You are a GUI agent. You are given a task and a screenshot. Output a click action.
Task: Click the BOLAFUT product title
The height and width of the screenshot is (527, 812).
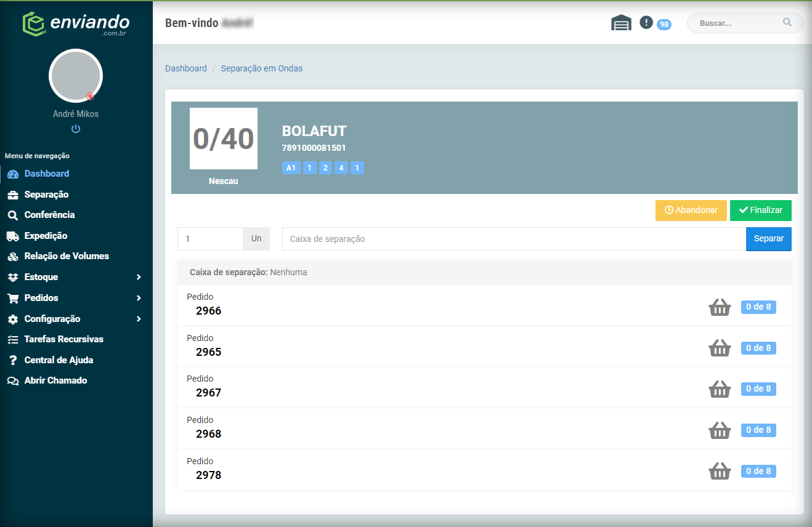[314, 131]
